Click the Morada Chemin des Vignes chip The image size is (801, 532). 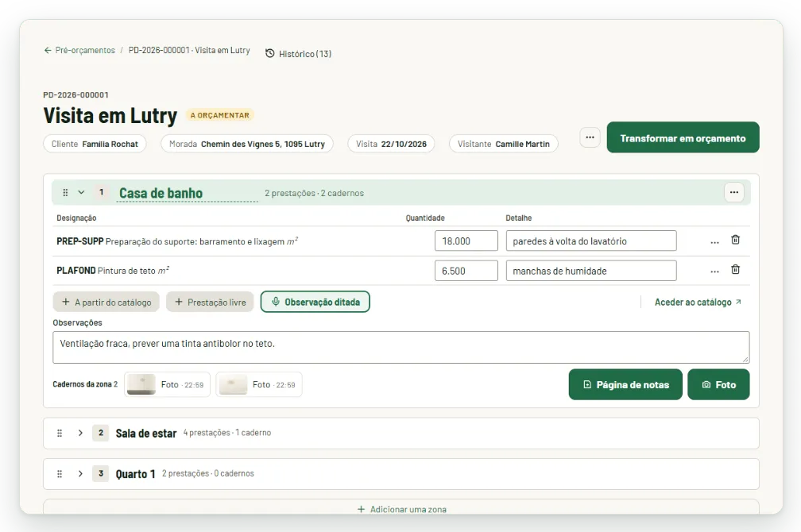pyautogui.click(x=247, y=144)
